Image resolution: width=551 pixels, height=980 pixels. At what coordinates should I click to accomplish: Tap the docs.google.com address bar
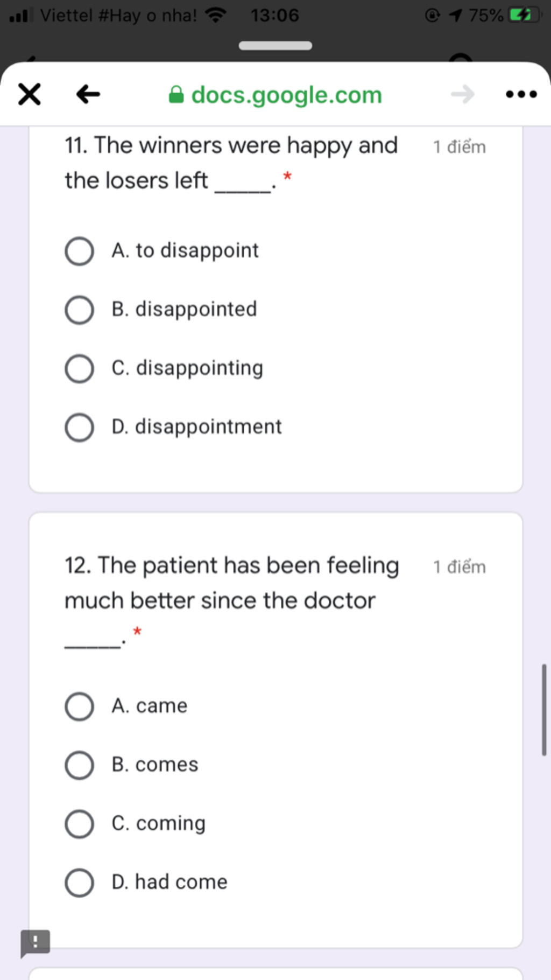click(x=275, y=95)
